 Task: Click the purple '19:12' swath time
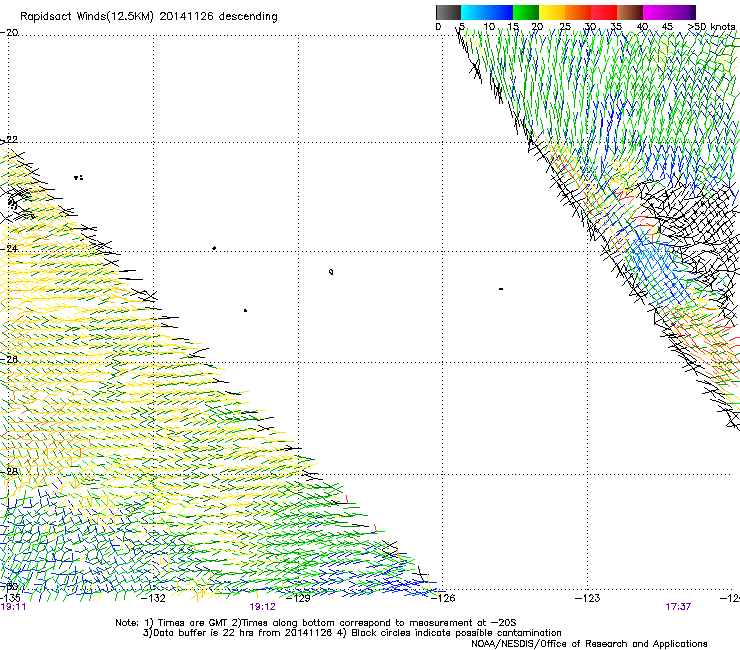(x=262, y=607)
